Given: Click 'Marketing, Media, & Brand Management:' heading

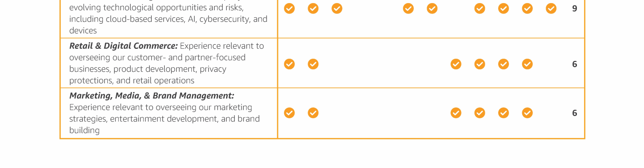Looking at the screenshot, I should pyautogui.click(x=152, y=96).
